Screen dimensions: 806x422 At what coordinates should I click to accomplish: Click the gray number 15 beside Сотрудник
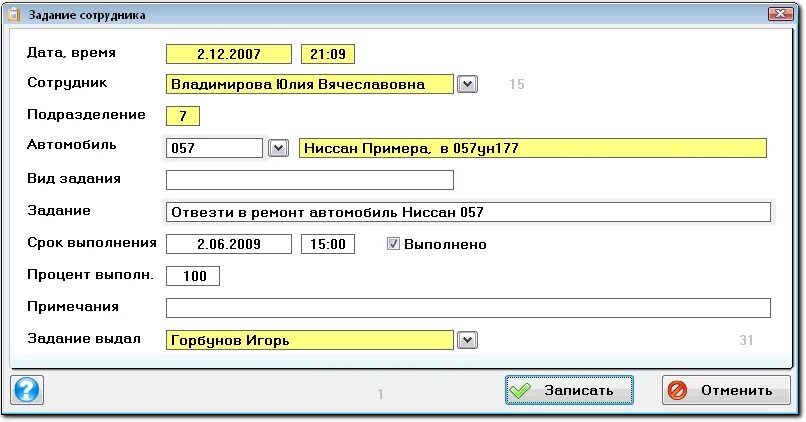(x=517, y=84)
